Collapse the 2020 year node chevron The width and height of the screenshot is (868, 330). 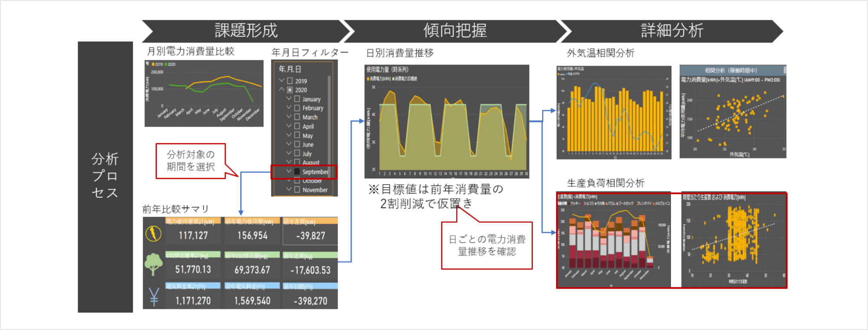click(x=282, y=89)
